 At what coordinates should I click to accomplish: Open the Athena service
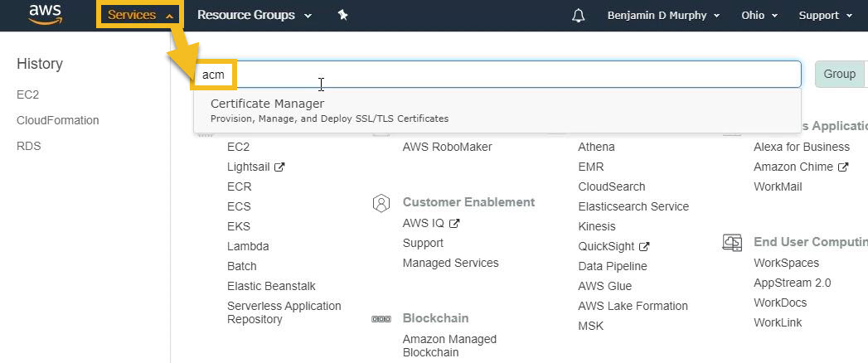click(596, 147)
